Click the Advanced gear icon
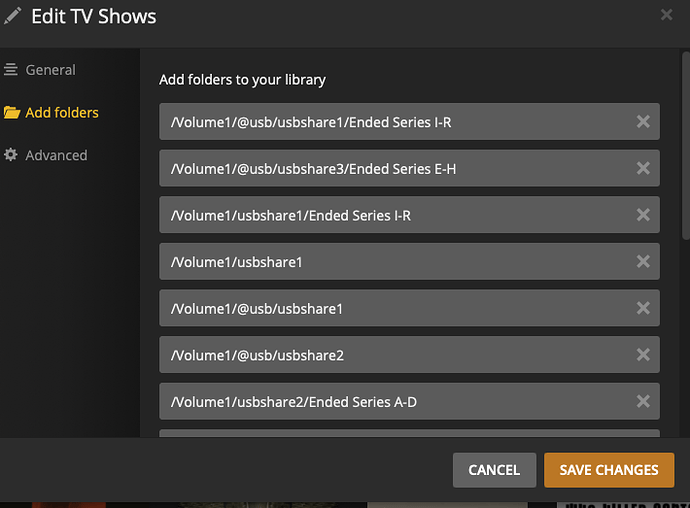 [x=11, y=155]
